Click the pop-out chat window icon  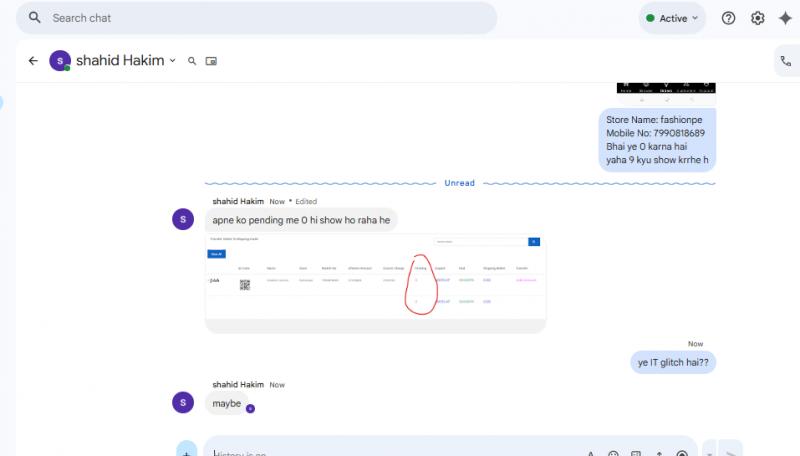211,61
